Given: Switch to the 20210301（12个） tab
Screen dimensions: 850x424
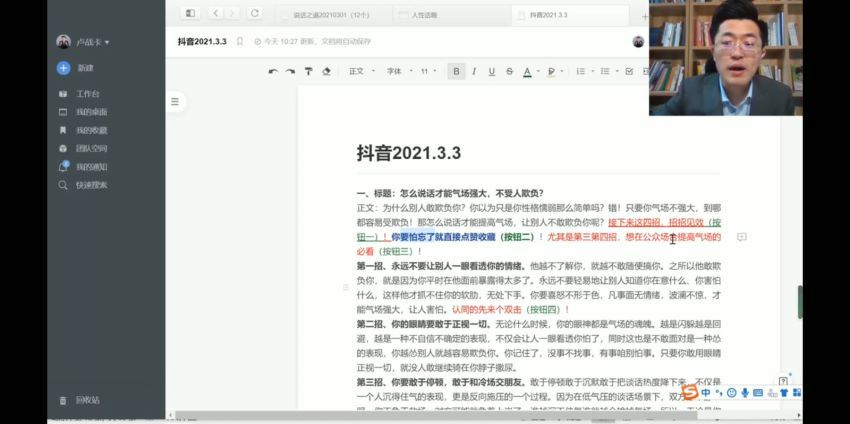Looking at the screenshot, I should [331, 15].
